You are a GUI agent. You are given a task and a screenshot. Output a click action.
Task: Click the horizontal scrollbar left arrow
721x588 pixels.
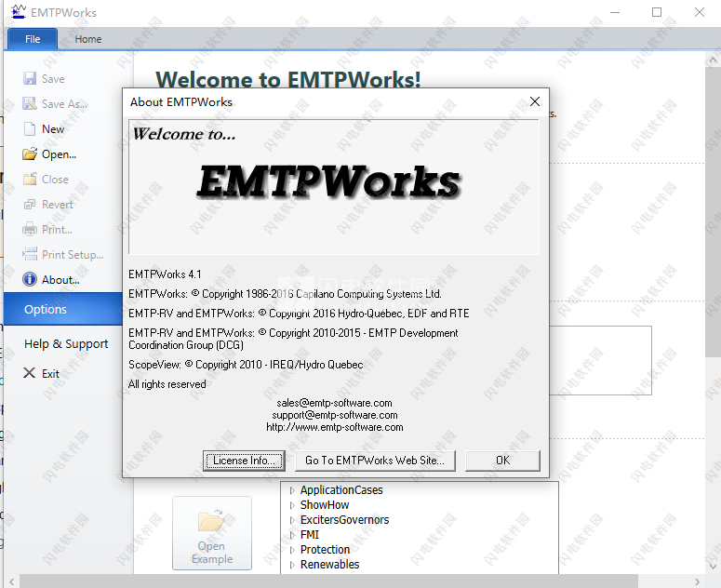[11, 581]
